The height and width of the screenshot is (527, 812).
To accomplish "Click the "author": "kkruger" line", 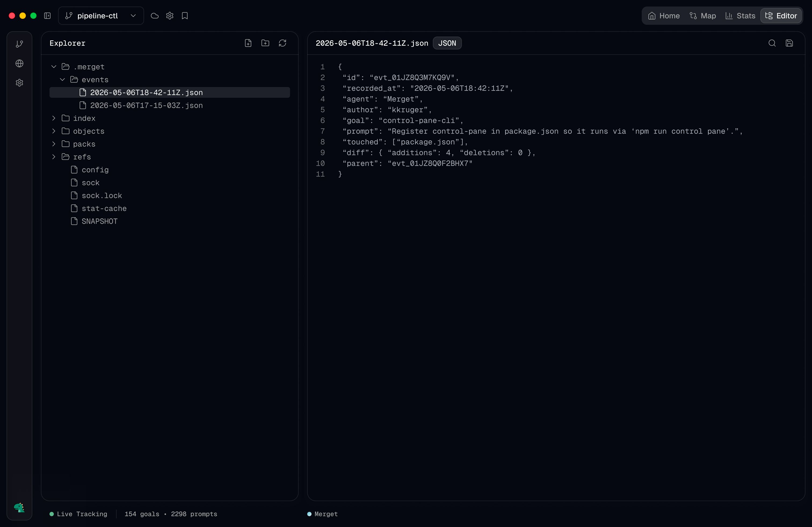I will [387, 110].
